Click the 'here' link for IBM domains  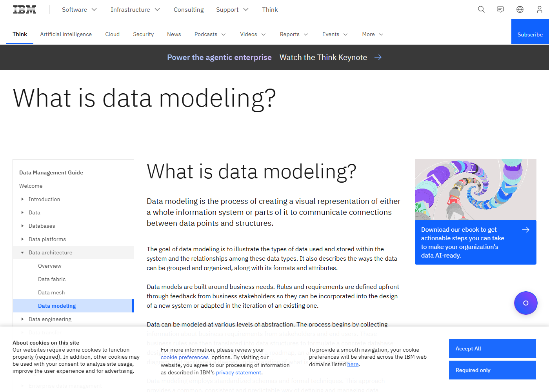coord(353,364)
